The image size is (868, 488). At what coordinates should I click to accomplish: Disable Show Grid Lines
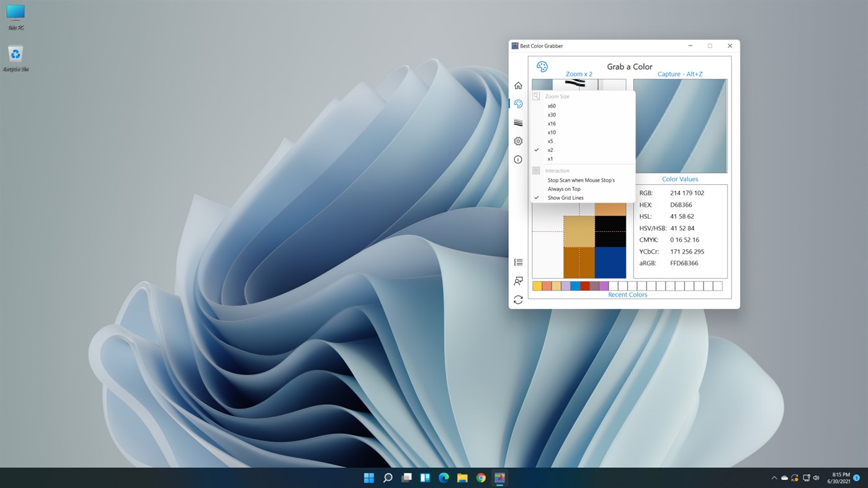(x=565, y=197)
